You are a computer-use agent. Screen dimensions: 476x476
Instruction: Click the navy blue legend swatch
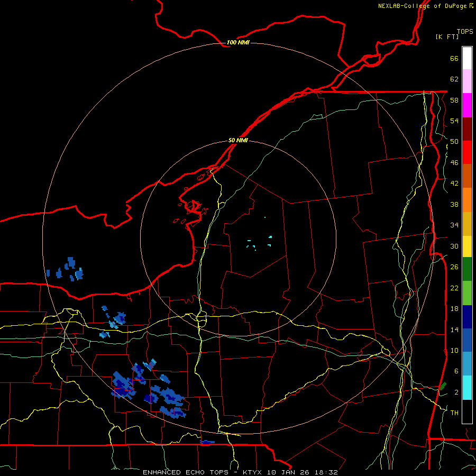tap(467, 317)
